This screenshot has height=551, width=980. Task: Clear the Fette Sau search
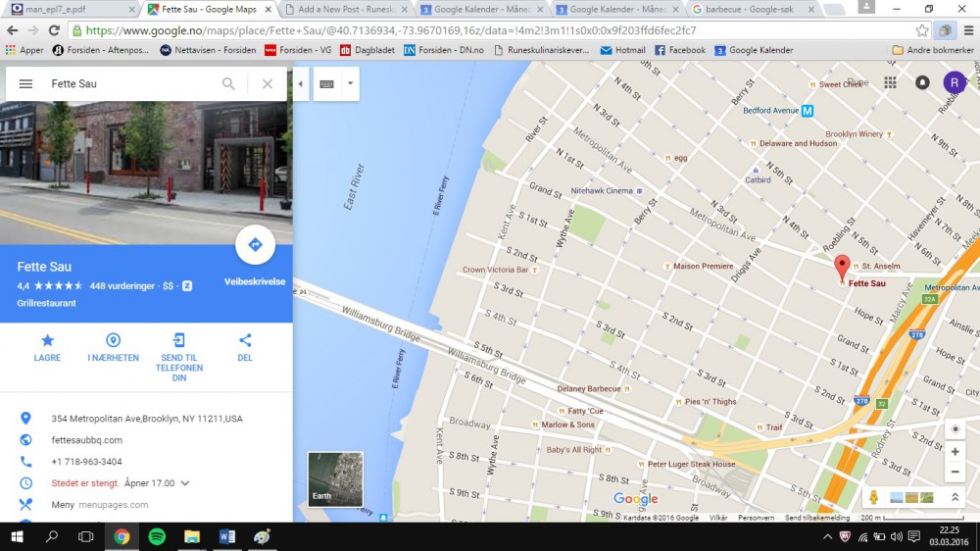tap(268, 83)
